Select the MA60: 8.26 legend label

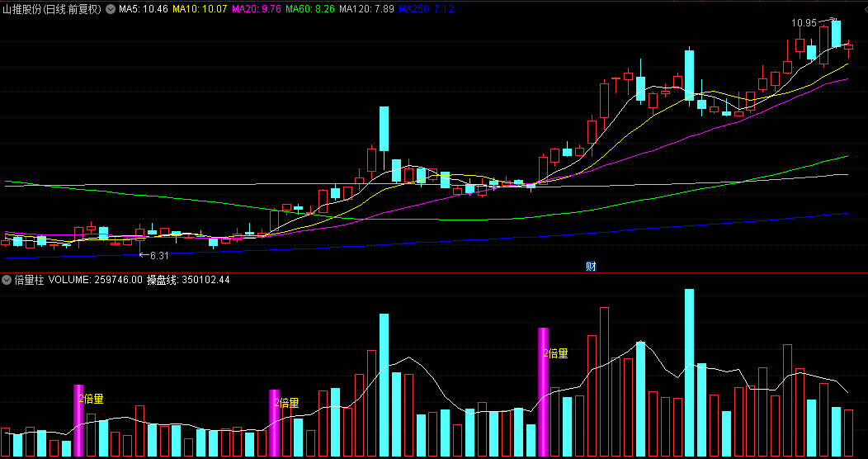(x=310, y=9)
